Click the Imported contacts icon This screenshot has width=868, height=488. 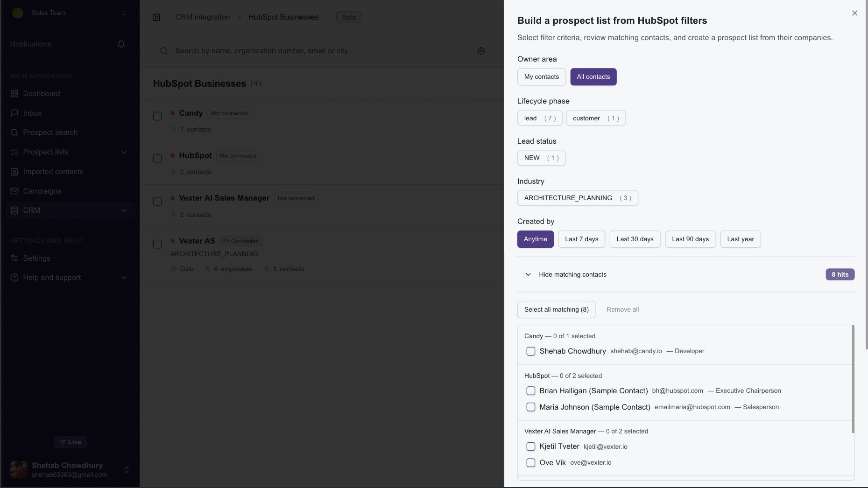pos(14,172)
